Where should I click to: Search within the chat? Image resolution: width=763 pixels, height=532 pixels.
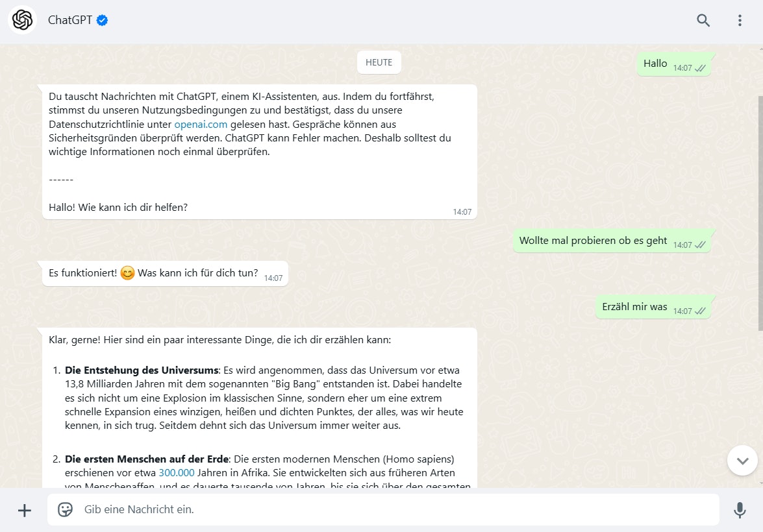pos(703,20)
